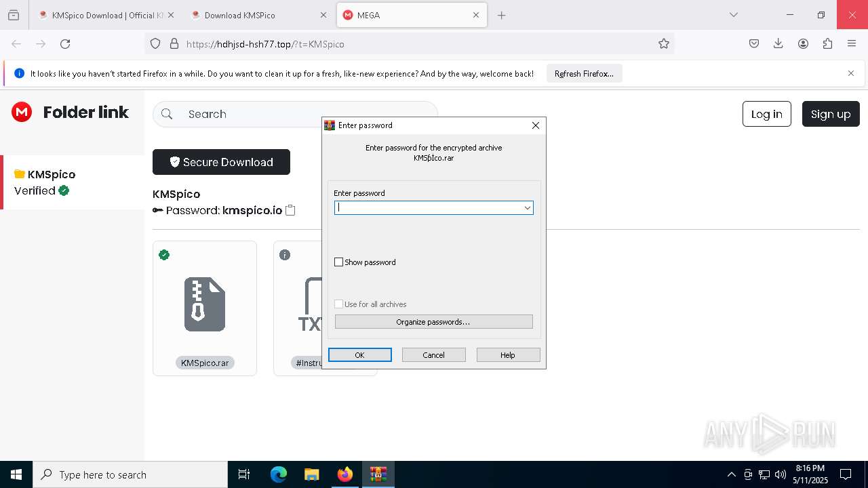
Task: Bookmark this page with the star icon
Action: coord(664,44)
